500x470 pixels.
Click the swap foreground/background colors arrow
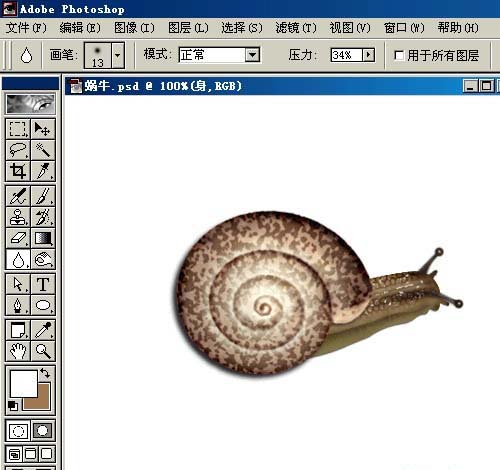(x=45, y=373)
